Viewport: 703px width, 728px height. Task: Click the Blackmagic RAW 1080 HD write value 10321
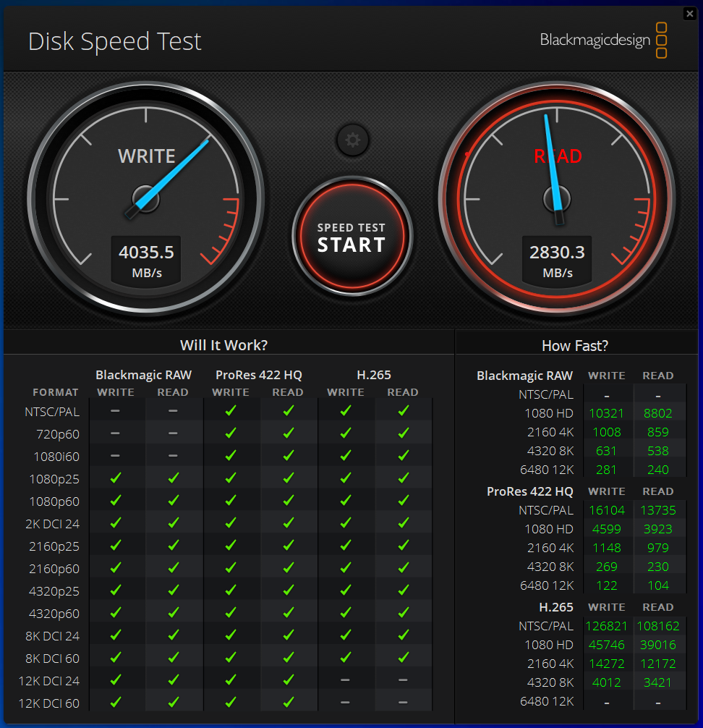point(607,413)
